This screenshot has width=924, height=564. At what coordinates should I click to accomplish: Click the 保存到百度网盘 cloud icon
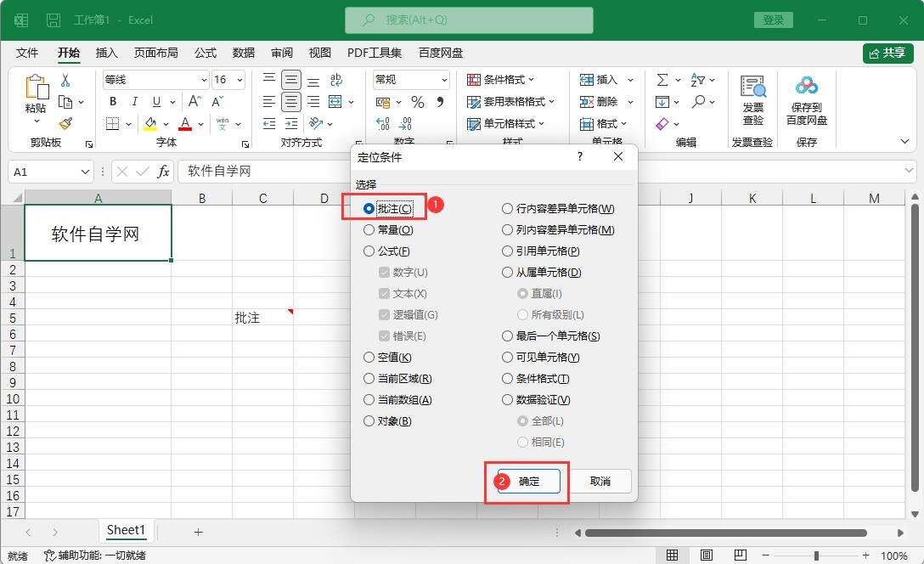tap(806, 101)
